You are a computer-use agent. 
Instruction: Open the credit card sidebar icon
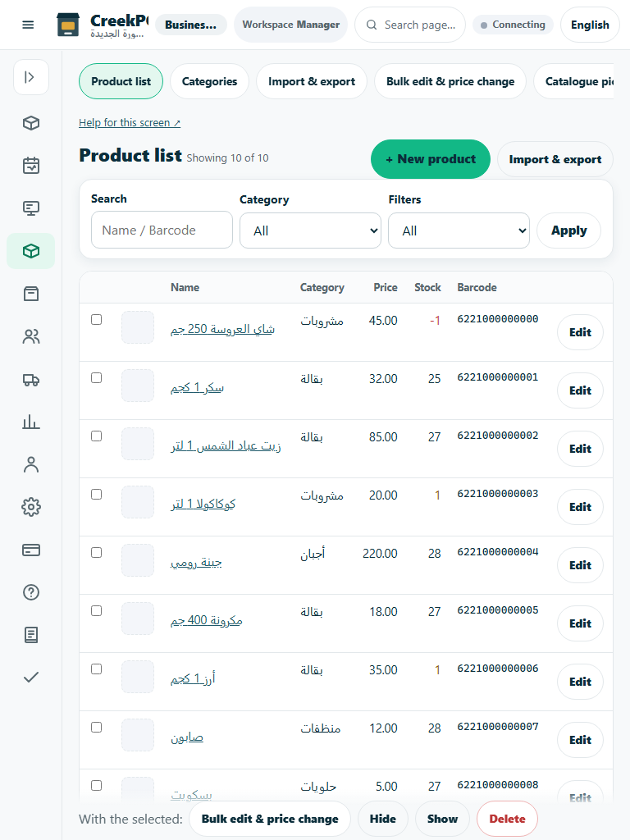(x=31, y=550)
